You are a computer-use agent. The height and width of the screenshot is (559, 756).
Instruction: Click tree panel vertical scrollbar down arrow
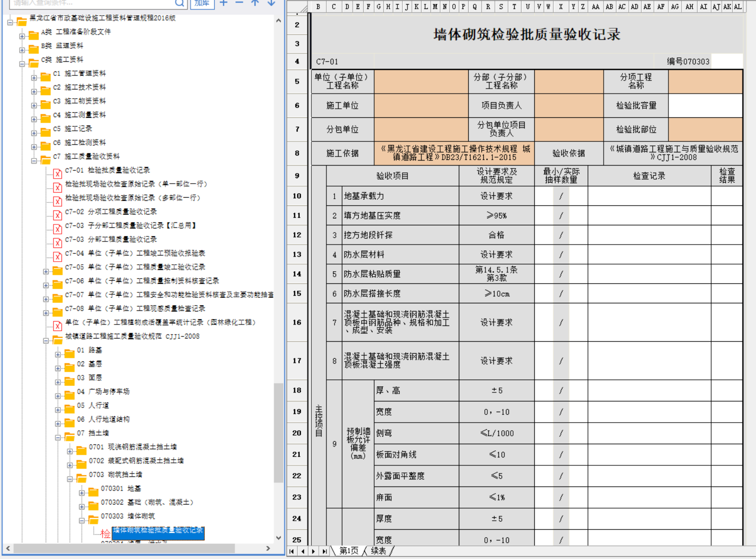pyautogui.click(x=278, y=538)
